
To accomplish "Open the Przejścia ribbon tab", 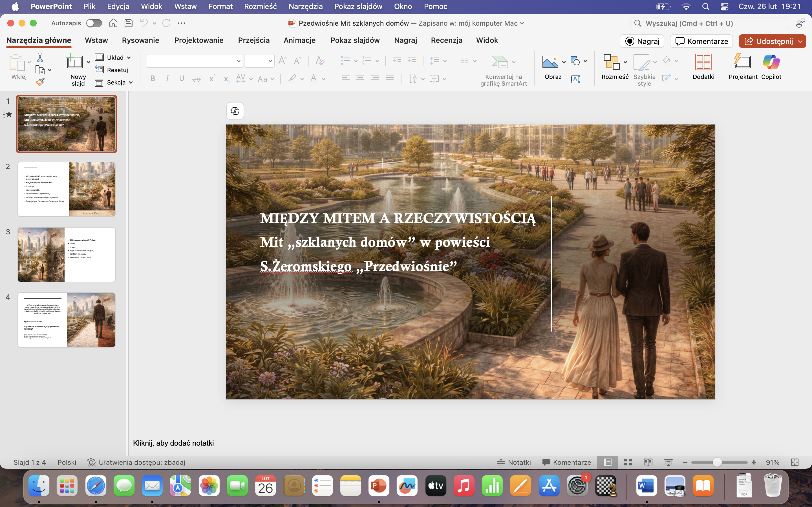I will click(x=254, y=40).
